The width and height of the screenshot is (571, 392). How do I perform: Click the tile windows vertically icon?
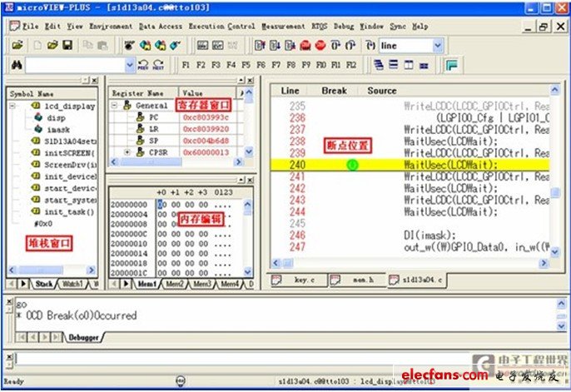pyautogui.click(x=409, y=65)
